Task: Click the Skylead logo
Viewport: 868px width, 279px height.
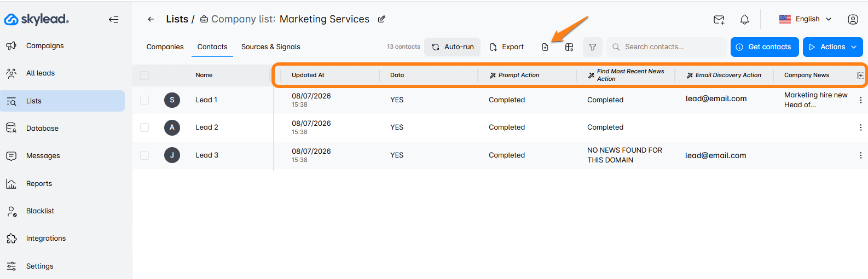Action: coord(36,19)
